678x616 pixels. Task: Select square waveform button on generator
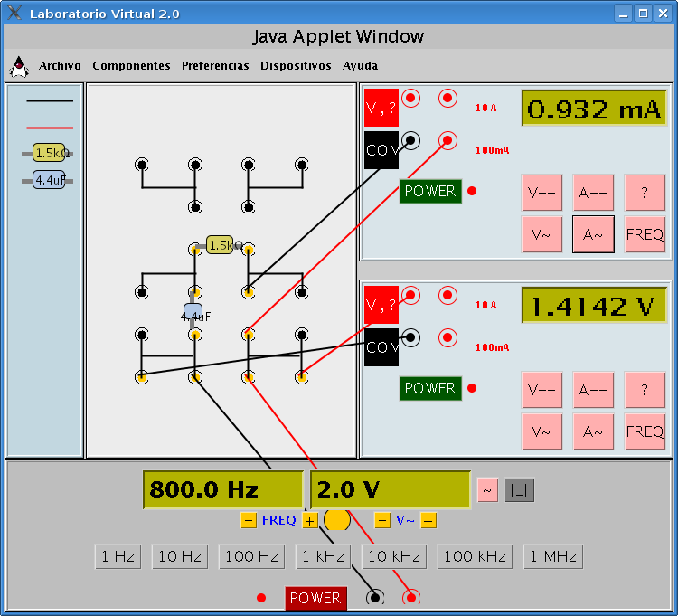coord(519,489)
